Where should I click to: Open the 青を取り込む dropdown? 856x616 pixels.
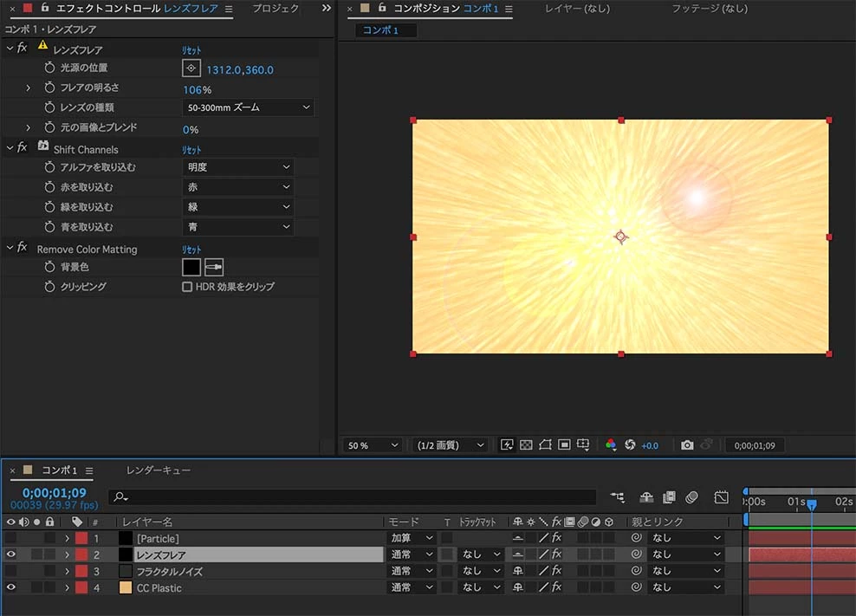pyautogui.click(x=238, y=227)
